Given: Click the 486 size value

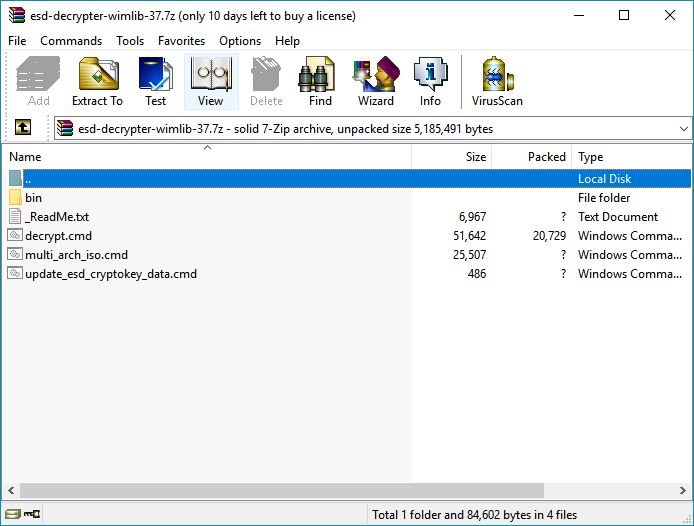Looking at the screenshot, I should click(477, 274).
